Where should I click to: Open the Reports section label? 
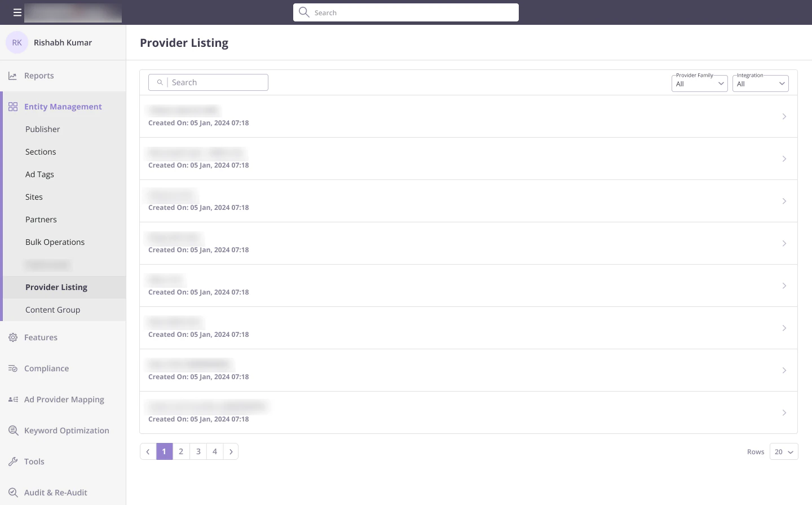39,76
